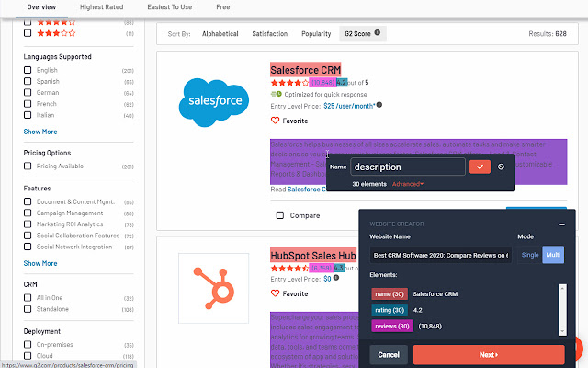The height and width of the screenshot is (368, 588).
Task: Show More languages supported
Action: [40, 132]
